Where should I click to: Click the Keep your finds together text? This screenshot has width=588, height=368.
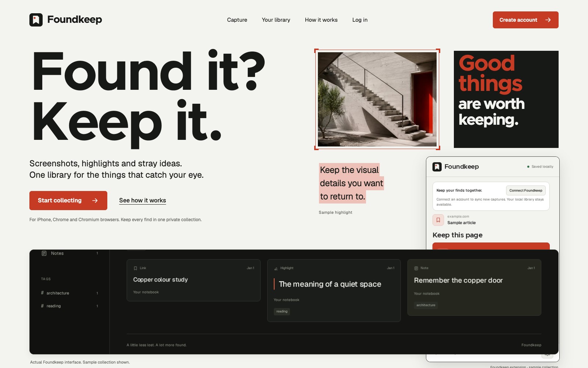[x=459, y=190]
